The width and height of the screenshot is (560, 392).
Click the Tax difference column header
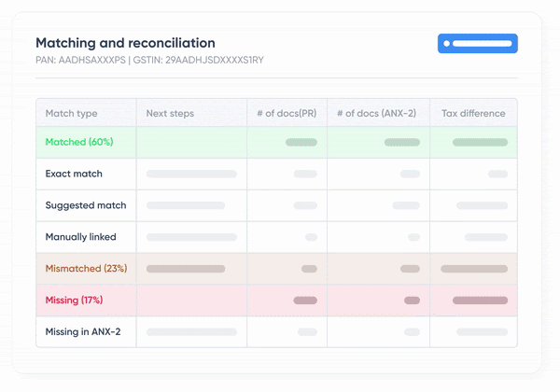point(472,114)
